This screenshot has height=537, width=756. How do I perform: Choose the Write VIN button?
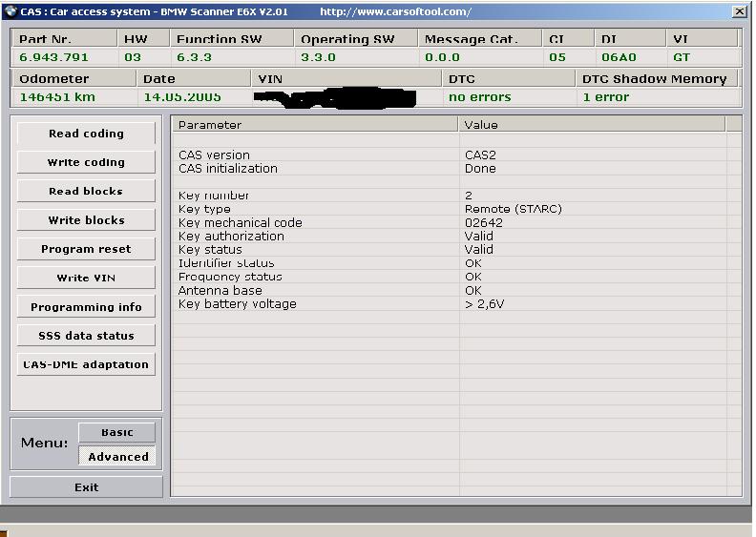click(x=86, y=278)
